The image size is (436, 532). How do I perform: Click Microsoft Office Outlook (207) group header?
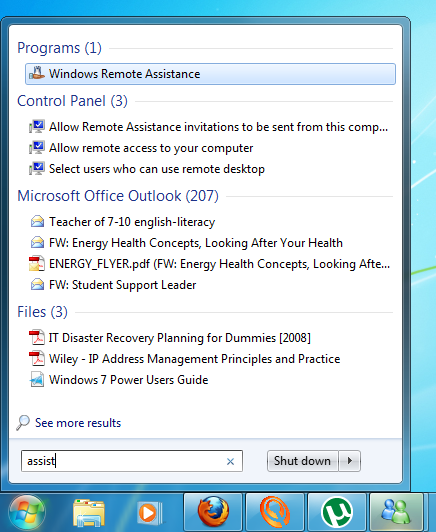[118, 196]
